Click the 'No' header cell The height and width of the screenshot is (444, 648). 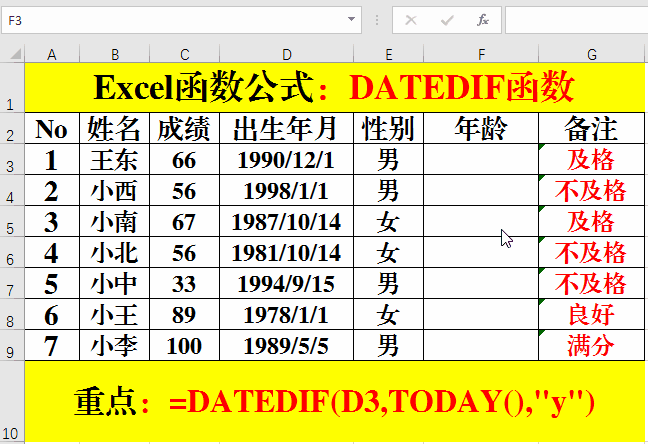pos(52,128)
